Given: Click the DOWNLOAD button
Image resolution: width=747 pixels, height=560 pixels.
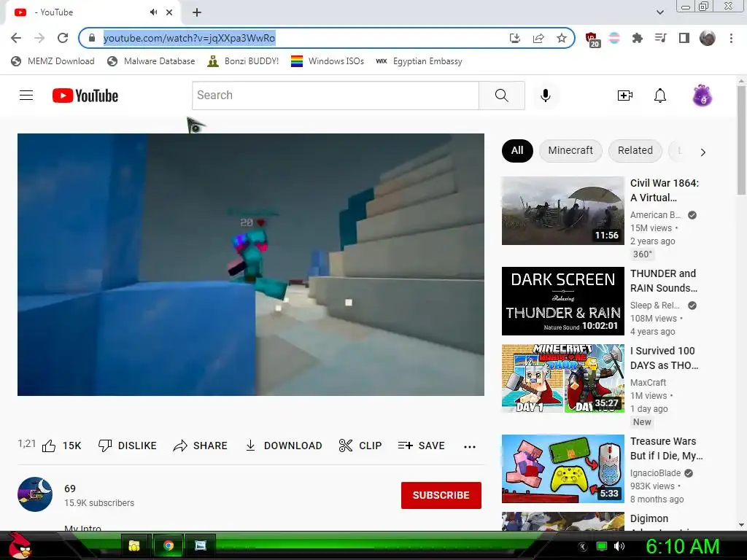Looking at the screenshot, I should (284, 446).
